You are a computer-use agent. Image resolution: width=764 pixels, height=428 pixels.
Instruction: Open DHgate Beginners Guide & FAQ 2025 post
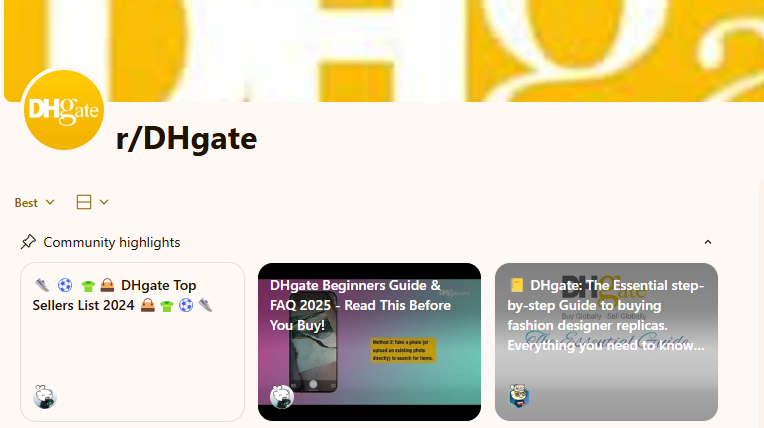(369, 342)
